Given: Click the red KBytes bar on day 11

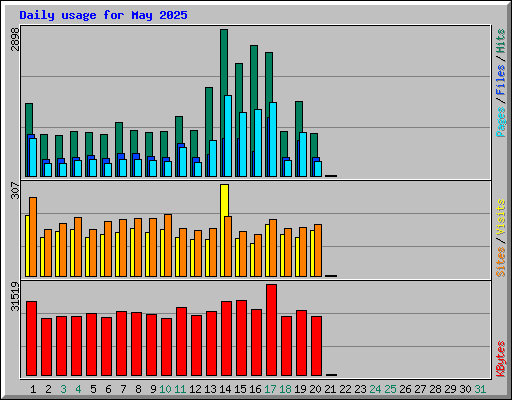Looking at the screenshot, I should [x=181, y=342].
